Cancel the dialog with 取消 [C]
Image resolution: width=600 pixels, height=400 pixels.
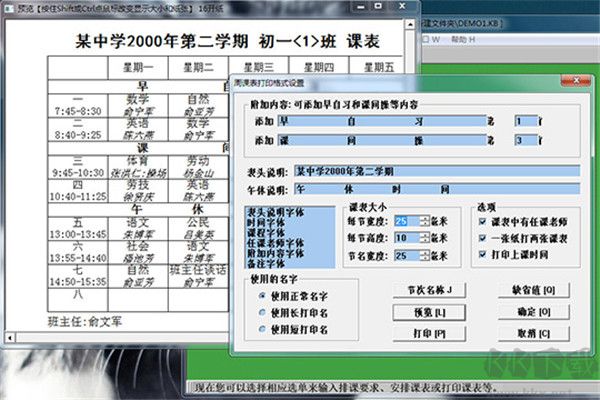tap(530, 333)
